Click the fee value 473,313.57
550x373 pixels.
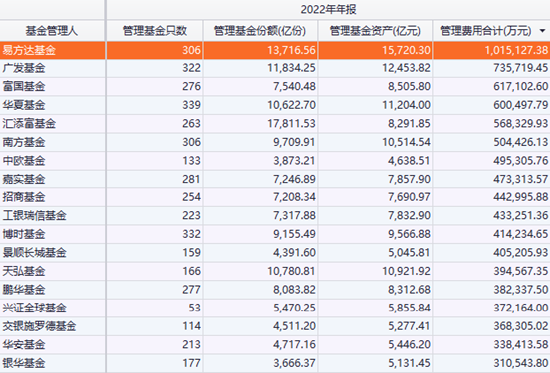pos(521,179)
